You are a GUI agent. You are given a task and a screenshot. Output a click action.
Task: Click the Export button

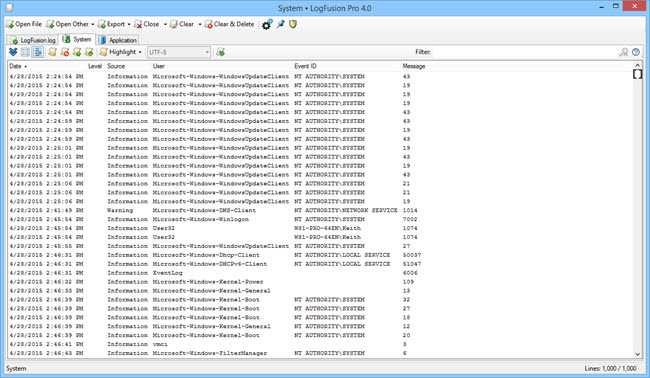click(112, 24)
